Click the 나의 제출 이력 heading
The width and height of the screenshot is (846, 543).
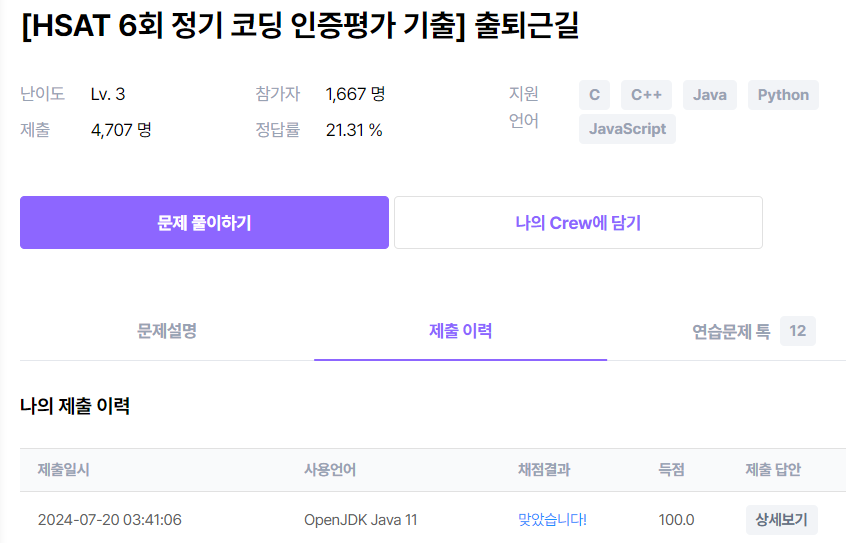[x=75, y=406]
